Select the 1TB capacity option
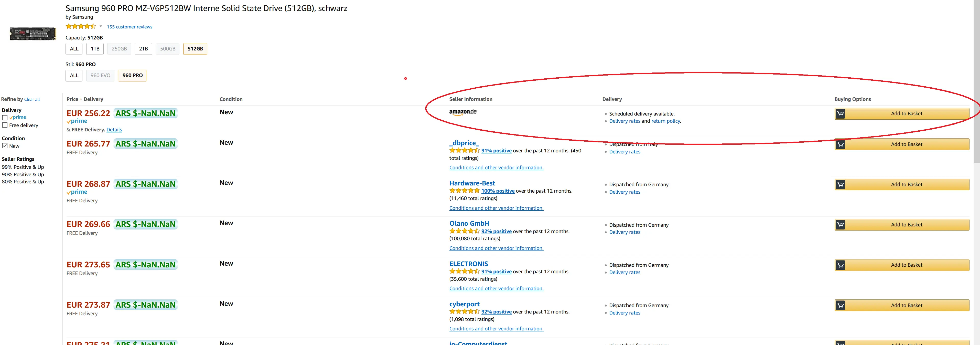Image resolution: width=980 pixels, height=345 pixels. pos(95,49)
